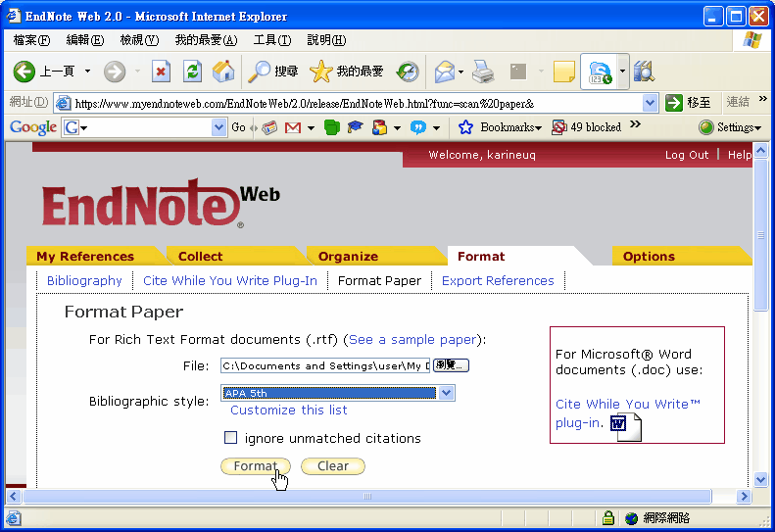The height and width of the screenshot is (532, 775).
Task: Expand the Bibliographic style dropdown
Action: coord(447,393)
